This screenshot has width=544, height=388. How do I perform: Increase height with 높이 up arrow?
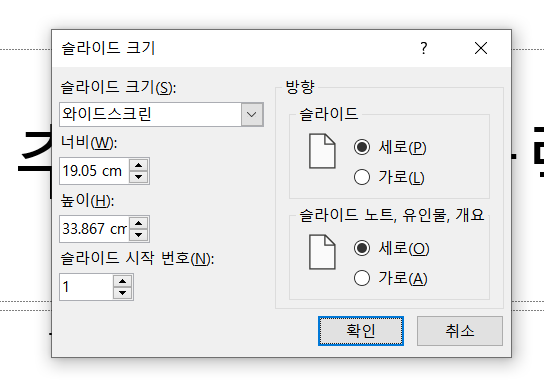tap(138, 223)
